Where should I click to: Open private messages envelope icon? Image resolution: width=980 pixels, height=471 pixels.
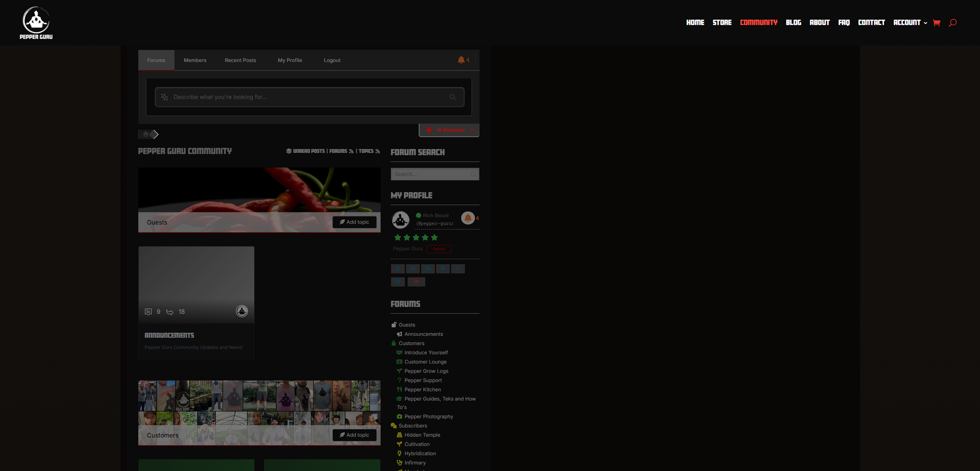pos(397,282)
